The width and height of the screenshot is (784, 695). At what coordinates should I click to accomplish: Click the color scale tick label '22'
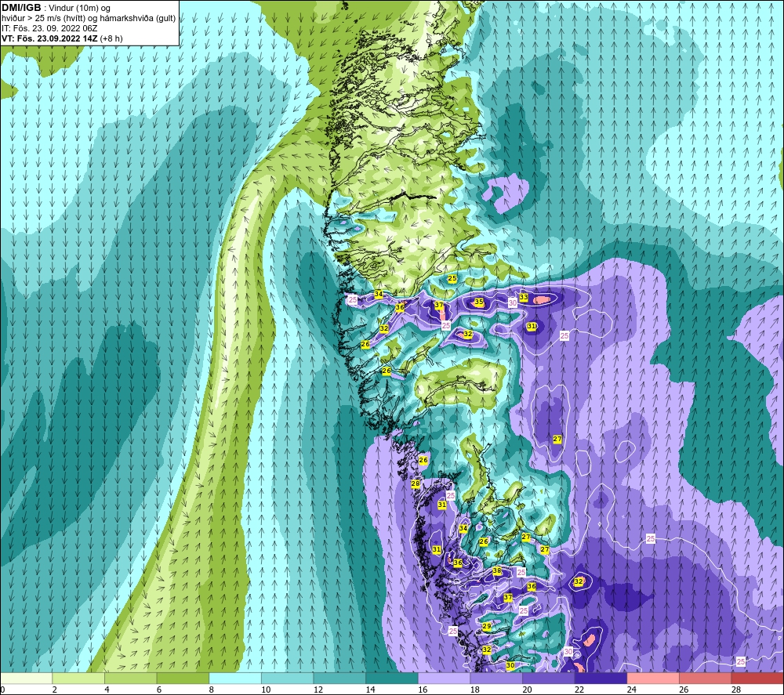coord(579,690)
